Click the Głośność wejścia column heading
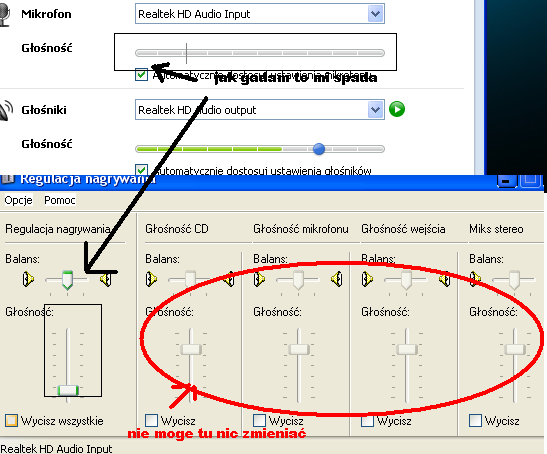Image resolution: width=547 pixels, height=454 pixels. pyautogui.click(x=403, y=229)
